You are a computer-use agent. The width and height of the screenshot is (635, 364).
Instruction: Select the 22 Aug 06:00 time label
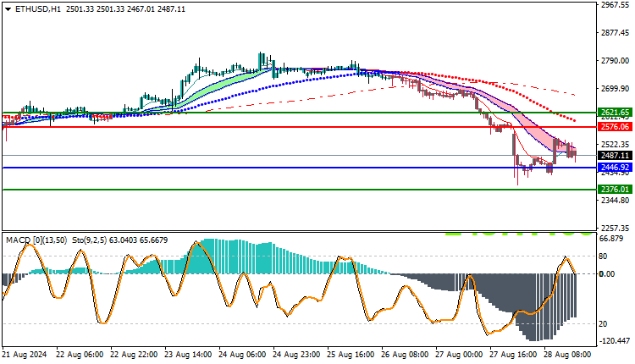point(79,355)
